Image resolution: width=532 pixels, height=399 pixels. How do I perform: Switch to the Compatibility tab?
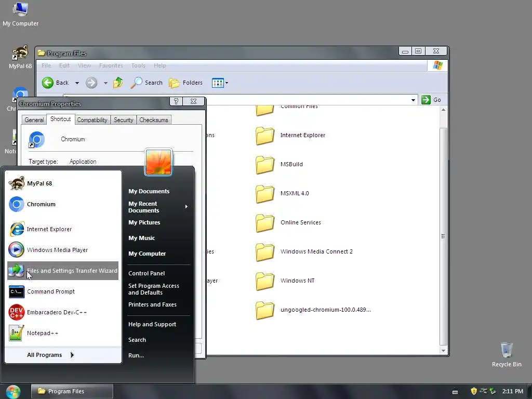92,120
